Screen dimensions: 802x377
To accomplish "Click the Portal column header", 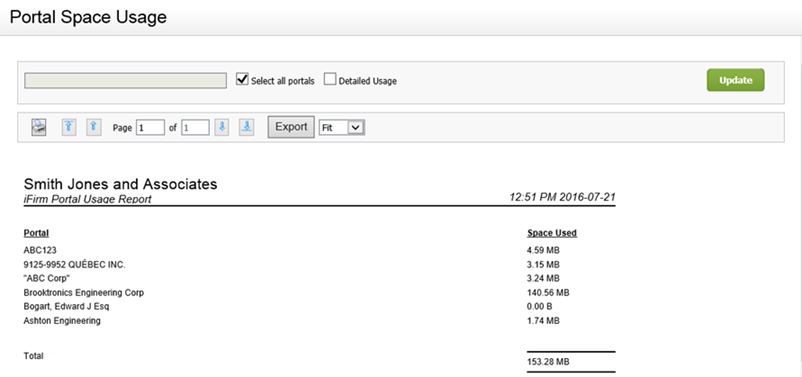I will [x=36, y=233].
